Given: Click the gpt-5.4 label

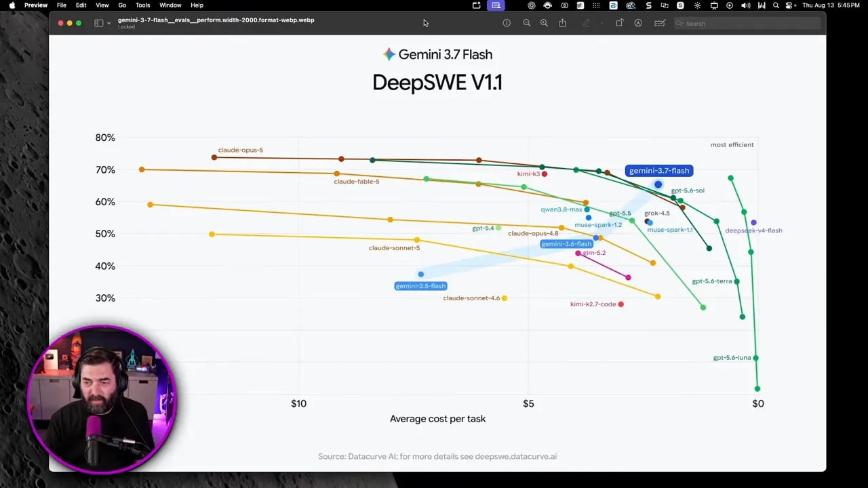Looking at the screenshot, I should coord(483,228).
